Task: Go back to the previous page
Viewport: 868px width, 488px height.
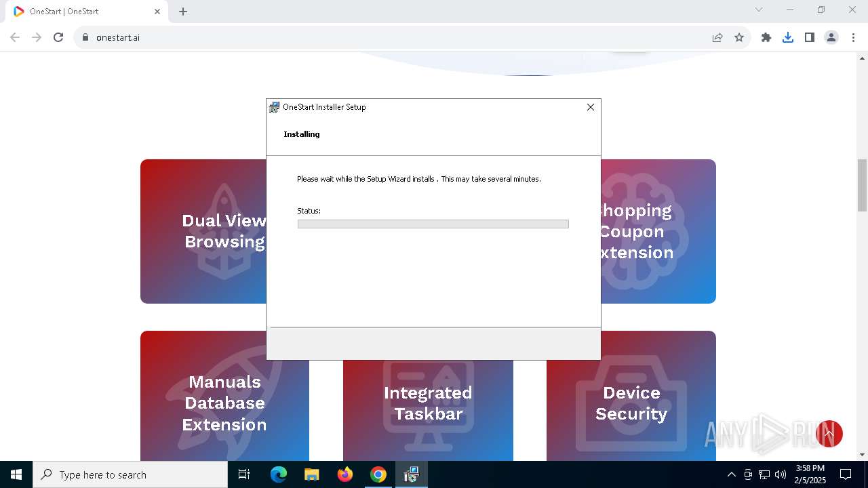Action: click(x=15, y=37)
